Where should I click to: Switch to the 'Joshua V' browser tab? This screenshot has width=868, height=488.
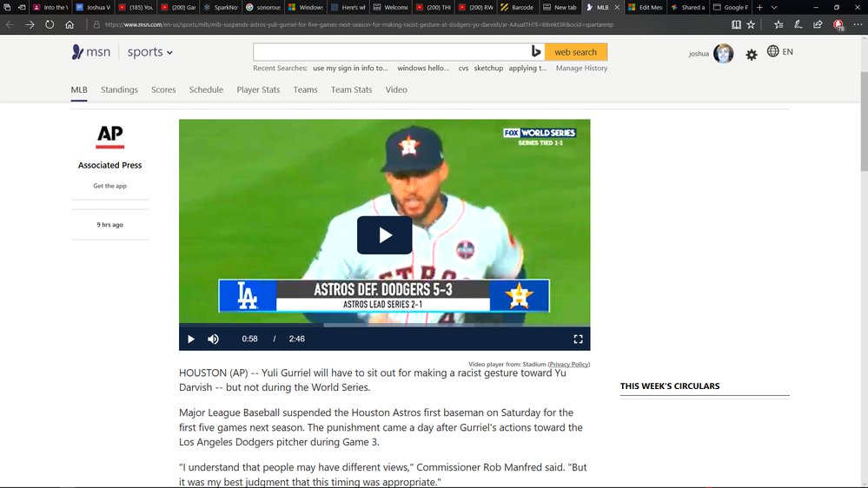(x=93, y=7)
